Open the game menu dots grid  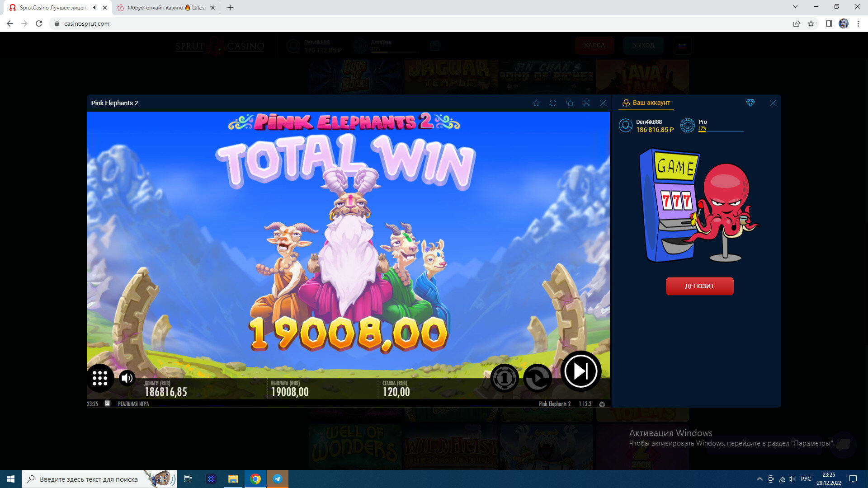click(100, 378)
